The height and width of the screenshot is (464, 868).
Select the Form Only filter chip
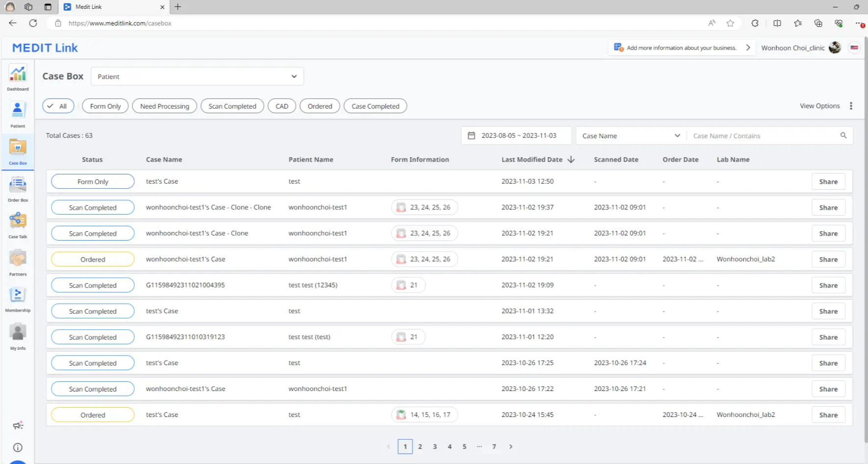[x=105, y=106]
